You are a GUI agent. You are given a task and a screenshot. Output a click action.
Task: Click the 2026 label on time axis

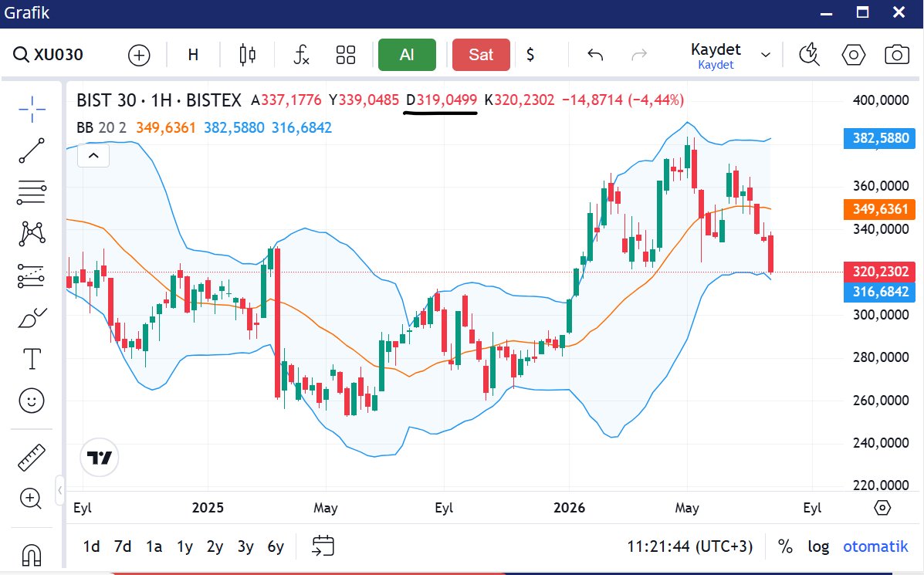[569, 508]
